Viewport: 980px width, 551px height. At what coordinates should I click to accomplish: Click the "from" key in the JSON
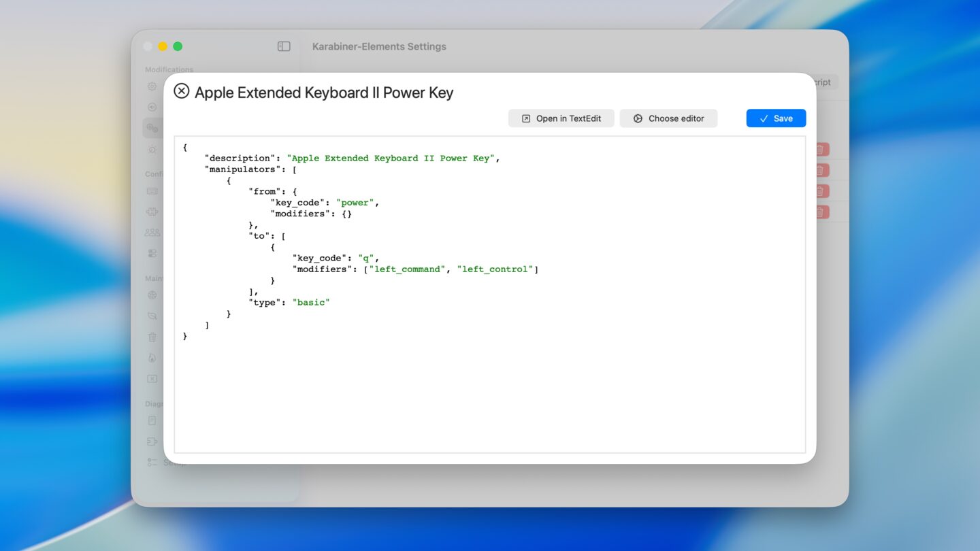click(265, 191)
